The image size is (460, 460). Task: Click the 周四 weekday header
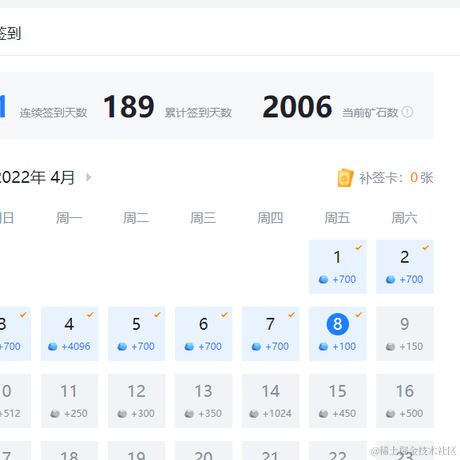point(270,218)
